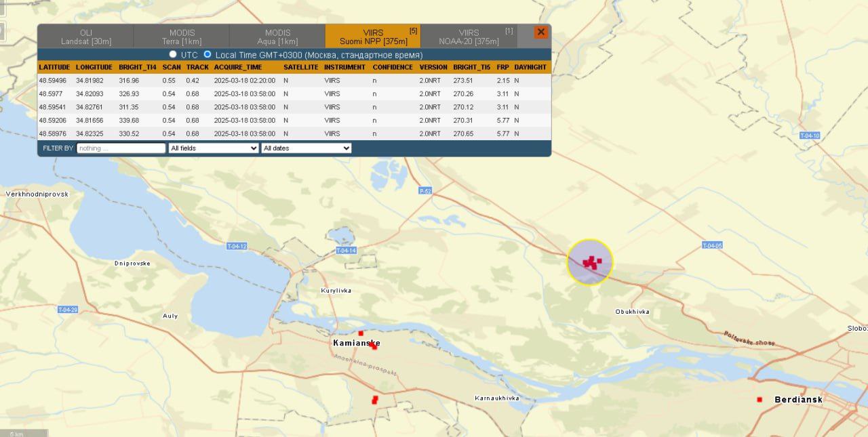Open the VIIRS NOAA-20 375m tab
868x437 pixels.
click(469, 37)
